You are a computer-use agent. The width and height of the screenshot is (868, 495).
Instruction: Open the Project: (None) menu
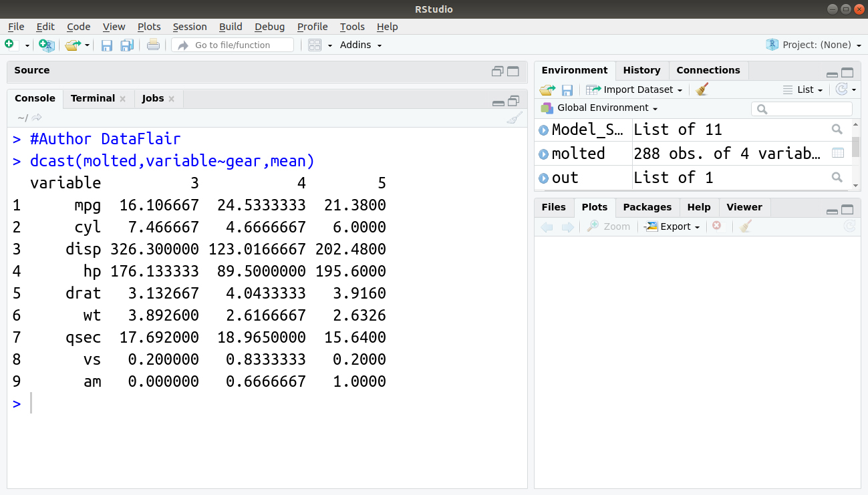[813, 45]
